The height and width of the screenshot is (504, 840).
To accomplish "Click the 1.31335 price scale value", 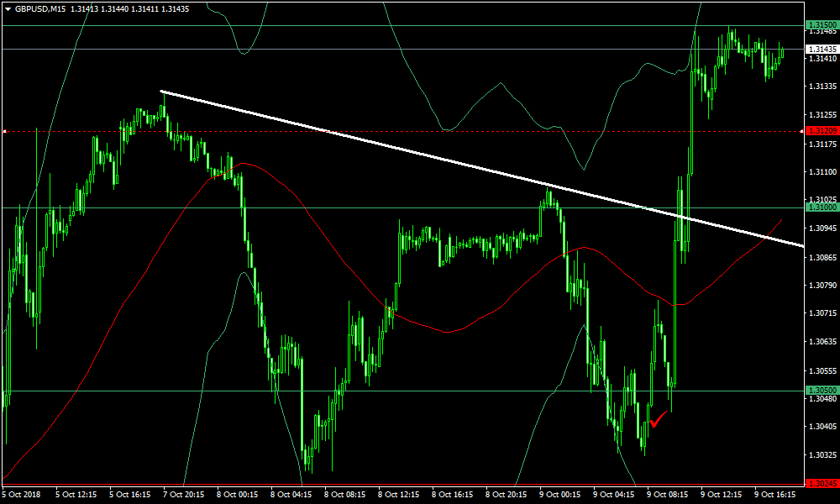I will [x=823, y=87].
